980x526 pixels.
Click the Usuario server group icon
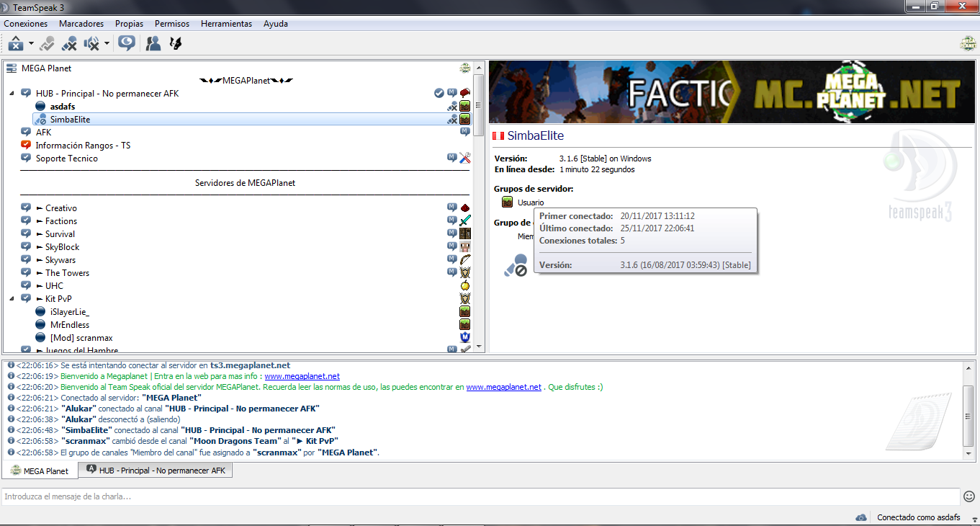coord(507,202)
